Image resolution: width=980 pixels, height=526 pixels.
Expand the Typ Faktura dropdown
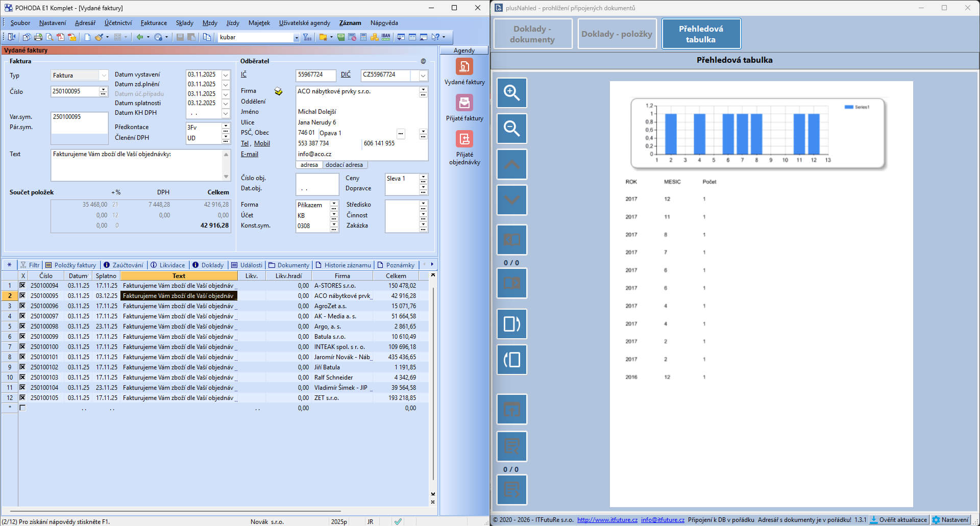pos(104,76)
